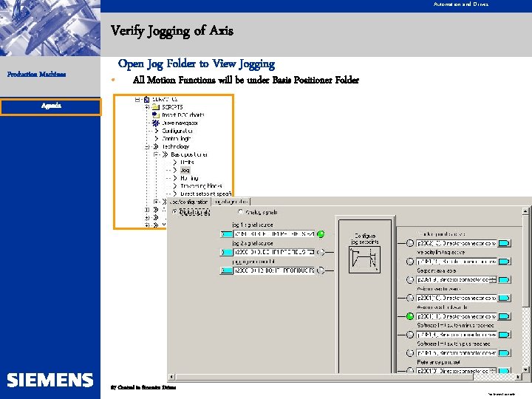Click cyan connector button for jog 2 signal source
Image resolution: width=532 pixels, height=399 pixels.
click(226, 252)
